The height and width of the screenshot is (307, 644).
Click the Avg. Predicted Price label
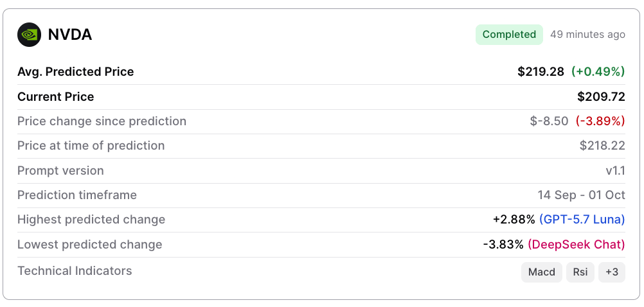pyautogui.click(x=76, y=72)
